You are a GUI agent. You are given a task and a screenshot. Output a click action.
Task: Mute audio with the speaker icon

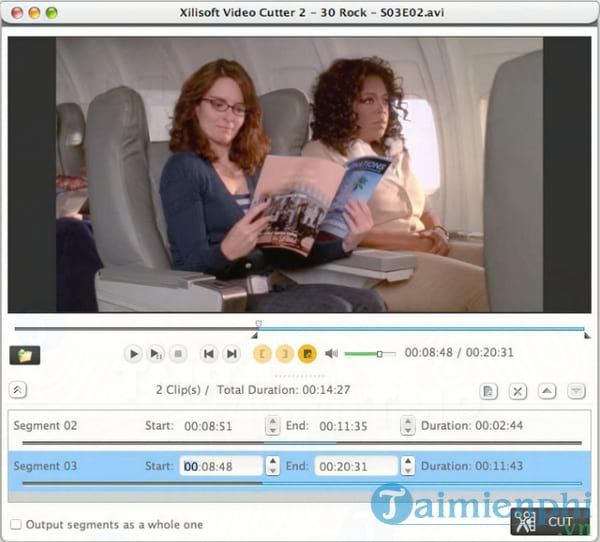tap(331, 354)
